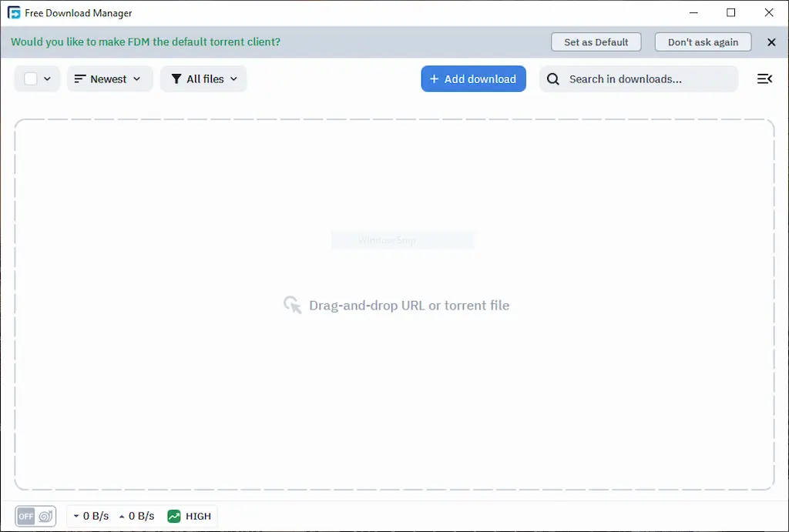
Task: Click the Free Download Manager app logo
Action: tap(14, 13)
